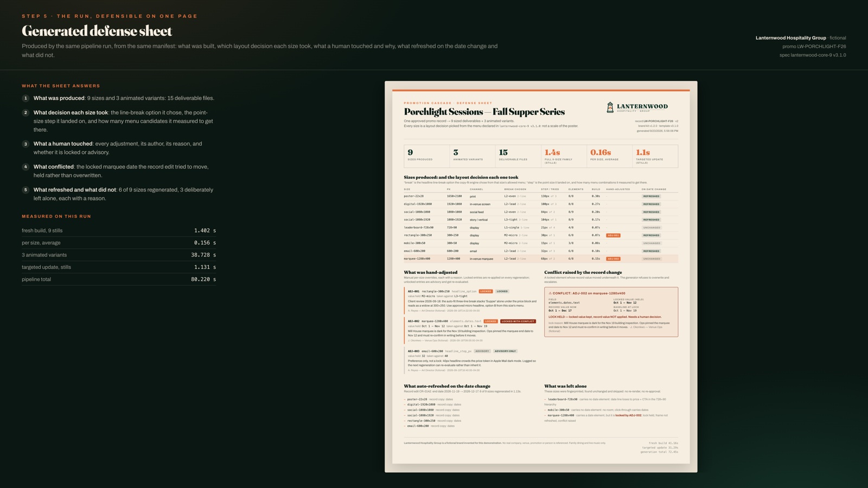Screen dimensions: 868x488
Task: Click REFRESHED status in email-600x200 row
Action: coord(651,251)
